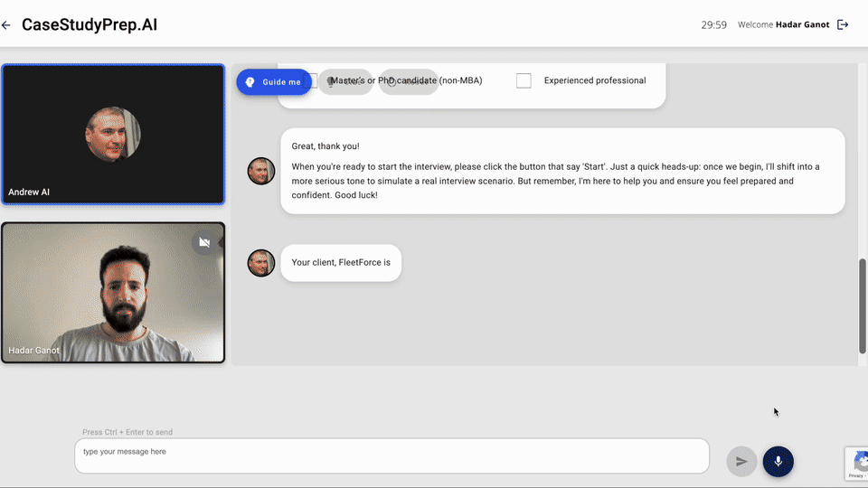Click the chat panel vertical scrollbar
Viewport: 868px width, 488px height.
pyautogui.click(x=862, y=306)
